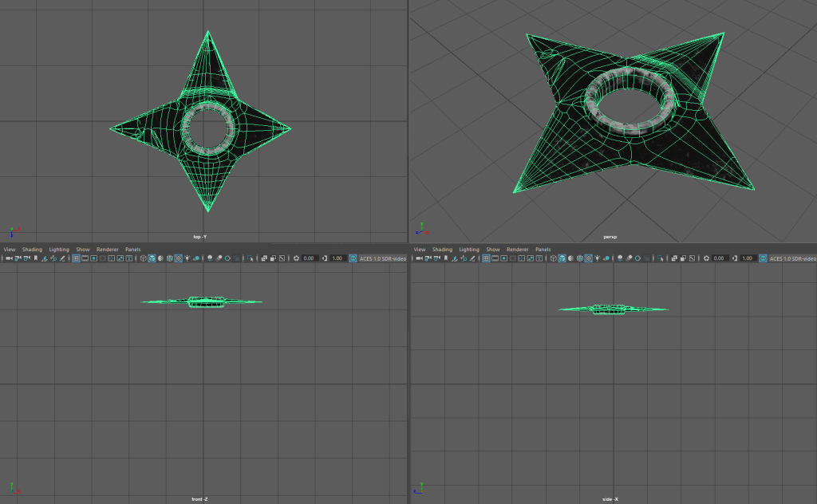Click gamma reset button in front view toolbar
The height and width of the screenshot is (504, 817).
tap(325, 258)
